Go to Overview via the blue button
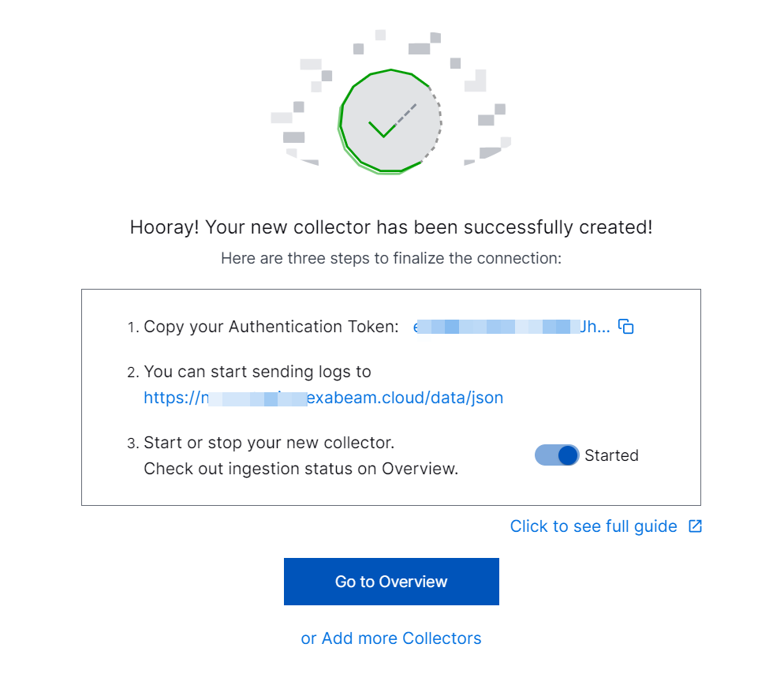 [391, 582]
